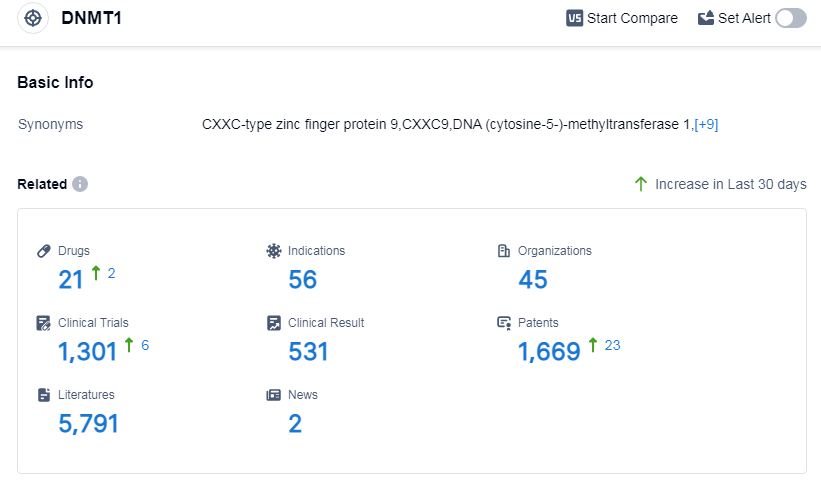
Task: Click the 23 patents increase number
Action: tap(612, 345)
